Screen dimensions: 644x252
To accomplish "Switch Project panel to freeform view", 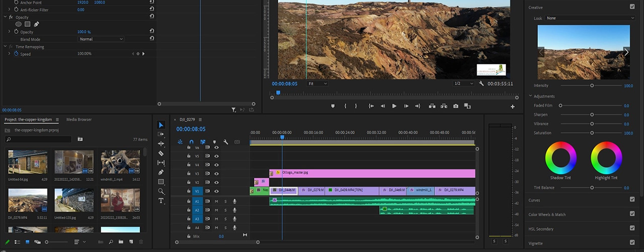I will pyautogui.click(x=37, y=242).
